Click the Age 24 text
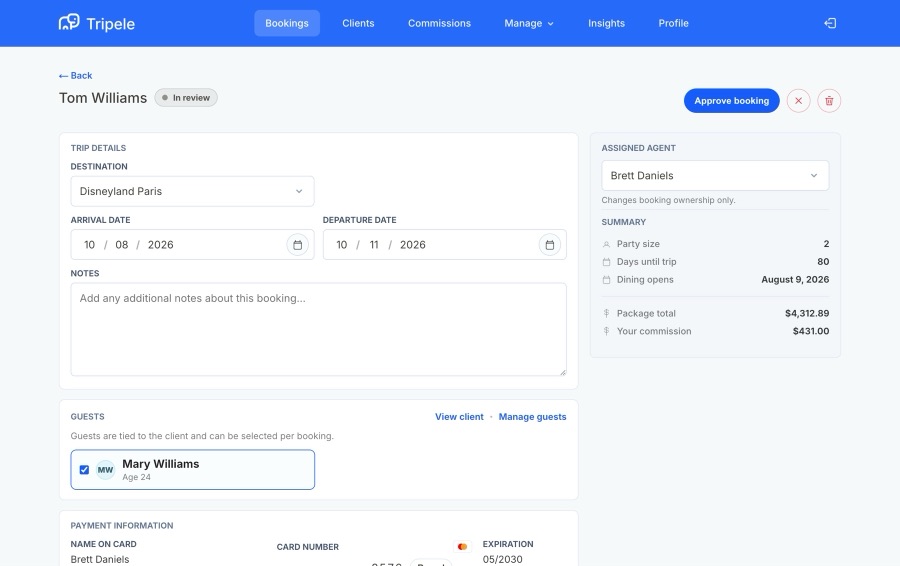The height and width of the screenshot is (566, 900). click(136, 477)
